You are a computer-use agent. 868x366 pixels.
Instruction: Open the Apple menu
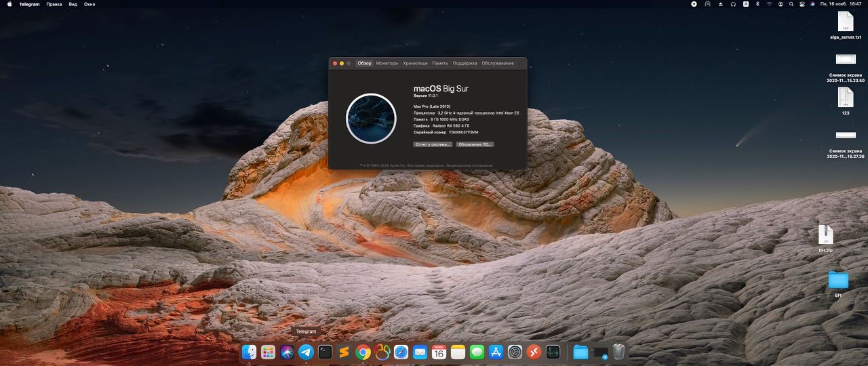(9, 4)
